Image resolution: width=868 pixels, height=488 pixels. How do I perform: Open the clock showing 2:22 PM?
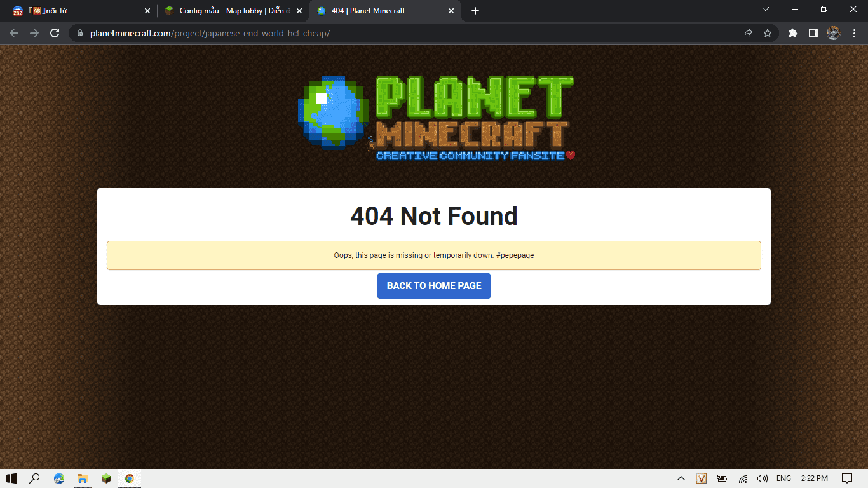coord(814,478)
